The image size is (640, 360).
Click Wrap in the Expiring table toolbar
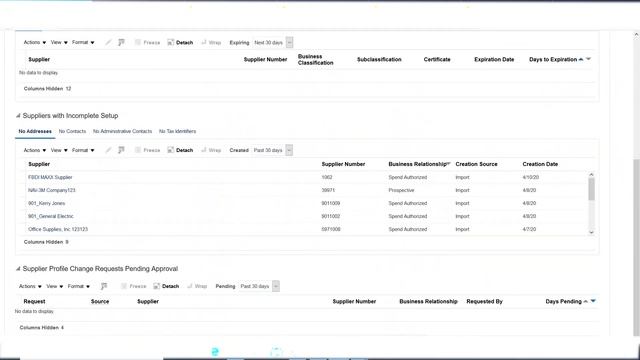click(x=211, y=42)
